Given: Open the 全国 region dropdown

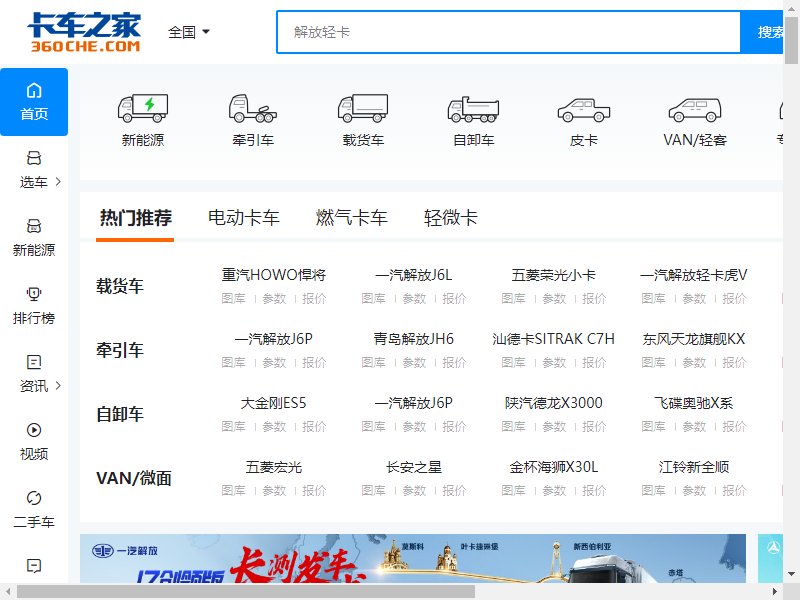Looking at the screenshot, I should pyautogui.click(x=189, y=32).
